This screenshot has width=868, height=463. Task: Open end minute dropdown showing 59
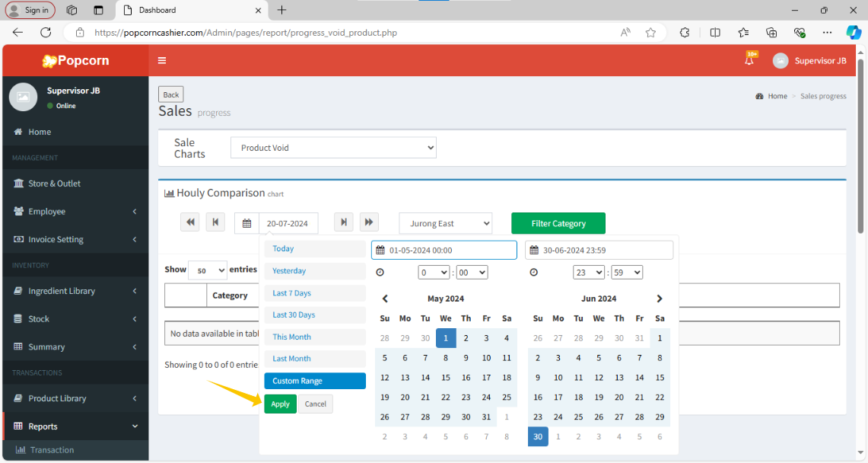click(627, 273)
